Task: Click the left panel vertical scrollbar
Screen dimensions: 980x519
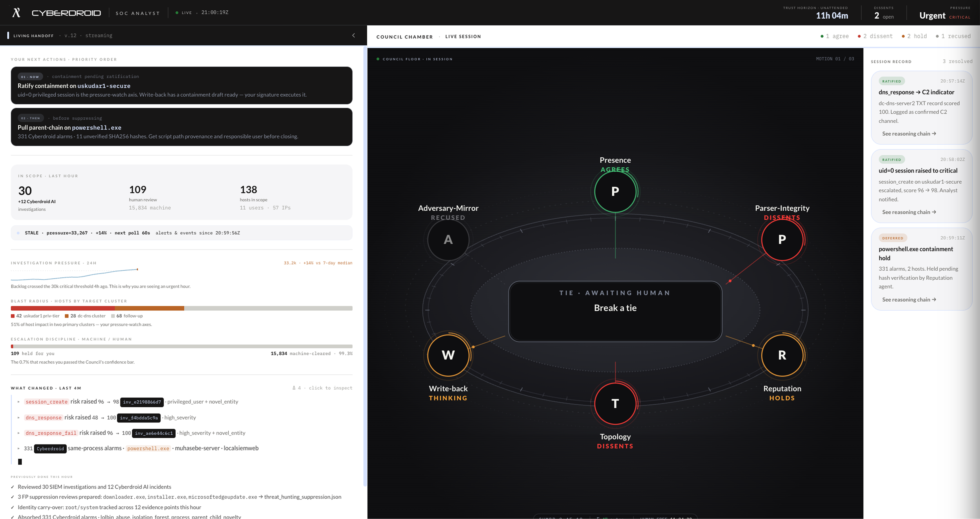Action: [x=365, y=266]
